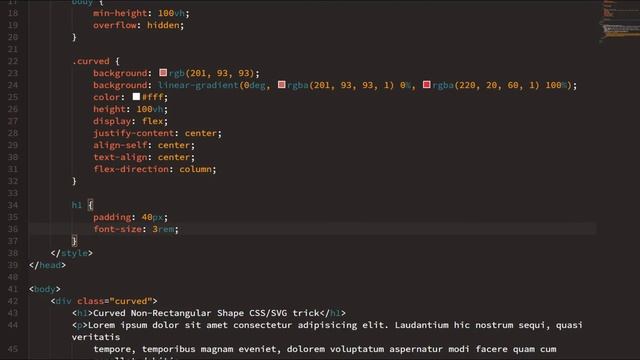640x360 pixels.
Task: Click line number 41 in gutter
Action: 13,289
